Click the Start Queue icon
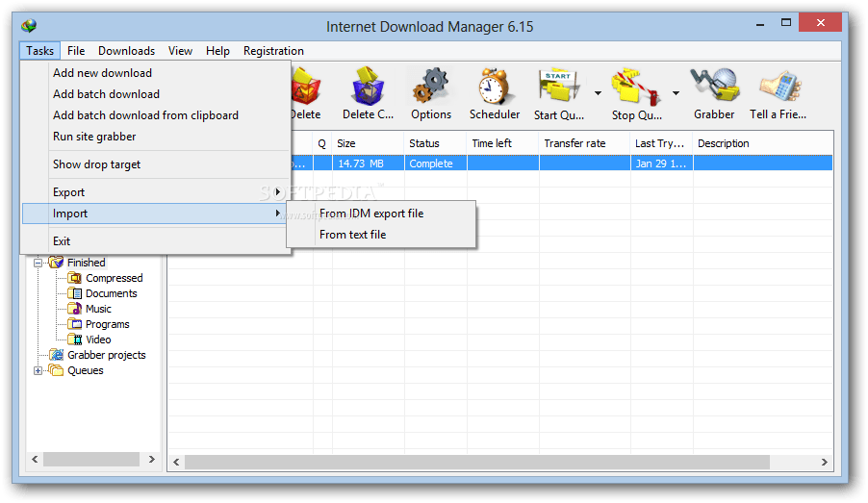Screen dimensions: 868x503 point(559,87)
